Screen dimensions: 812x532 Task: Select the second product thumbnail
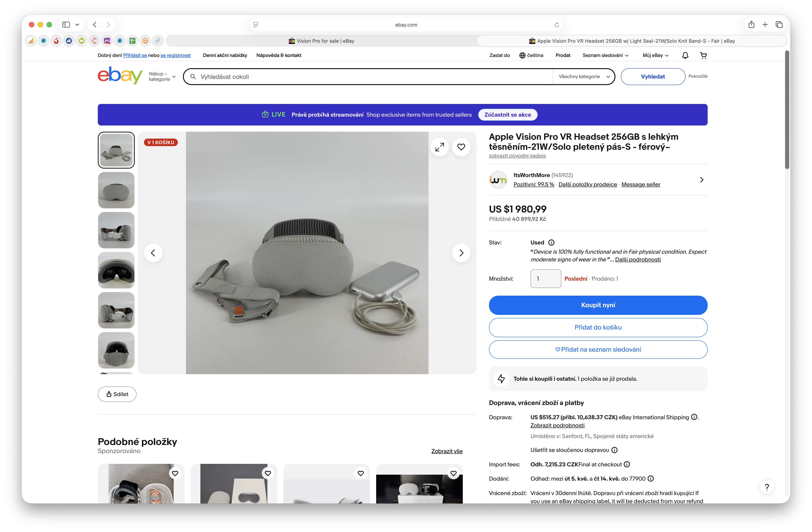coord(116,190)
